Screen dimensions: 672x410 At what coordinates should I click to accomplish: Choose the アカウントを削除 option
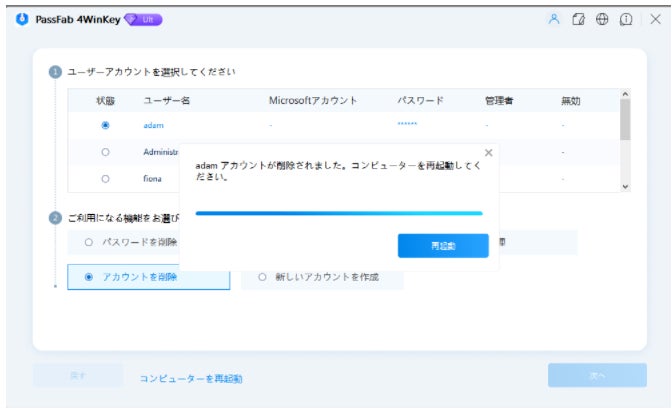[149, 277]
